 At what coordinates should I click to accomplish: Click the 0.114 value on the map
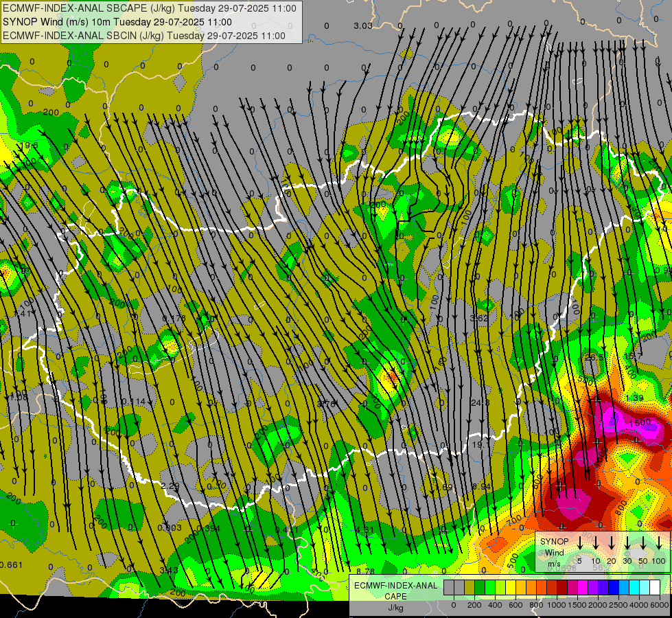pyautogui.click(x=133, y=402)
